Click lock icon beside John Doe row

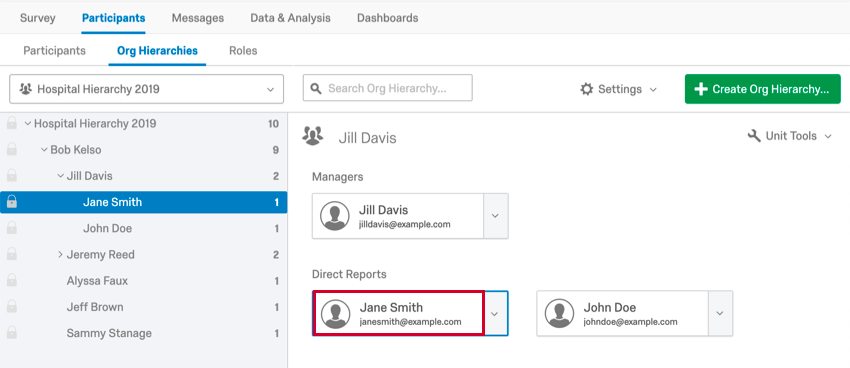(11, 228)
